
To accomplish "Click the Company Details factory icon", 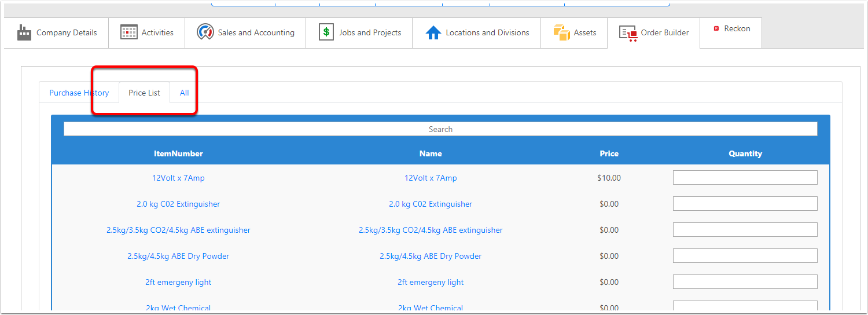I will [24, 32].
